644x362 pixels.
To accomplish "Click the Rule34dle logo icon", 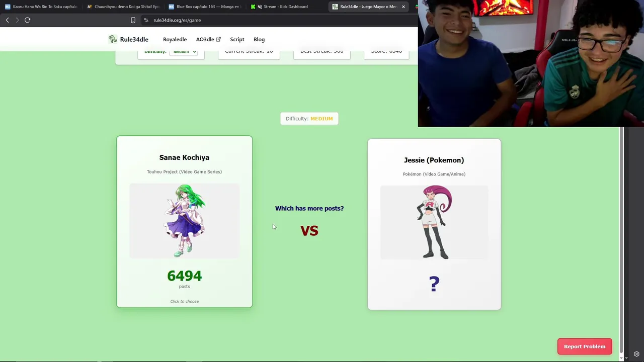I will [x=113, y=39].
